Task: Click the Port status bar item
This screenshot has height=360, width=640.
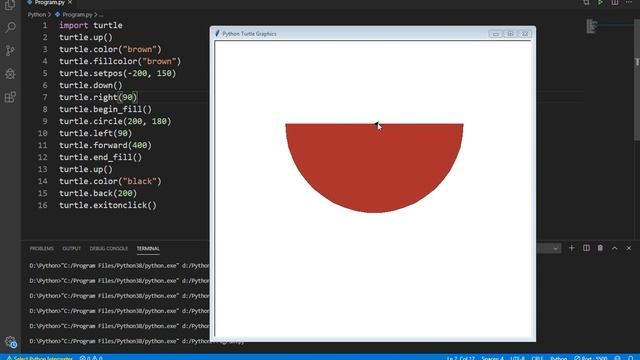Action: click(591, 358)
